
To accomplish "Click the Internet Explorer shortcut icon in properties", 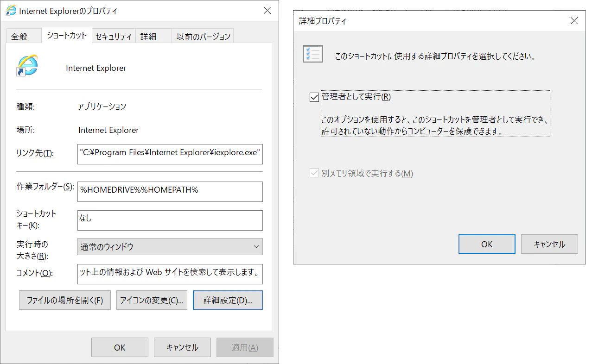I will 27,65.
